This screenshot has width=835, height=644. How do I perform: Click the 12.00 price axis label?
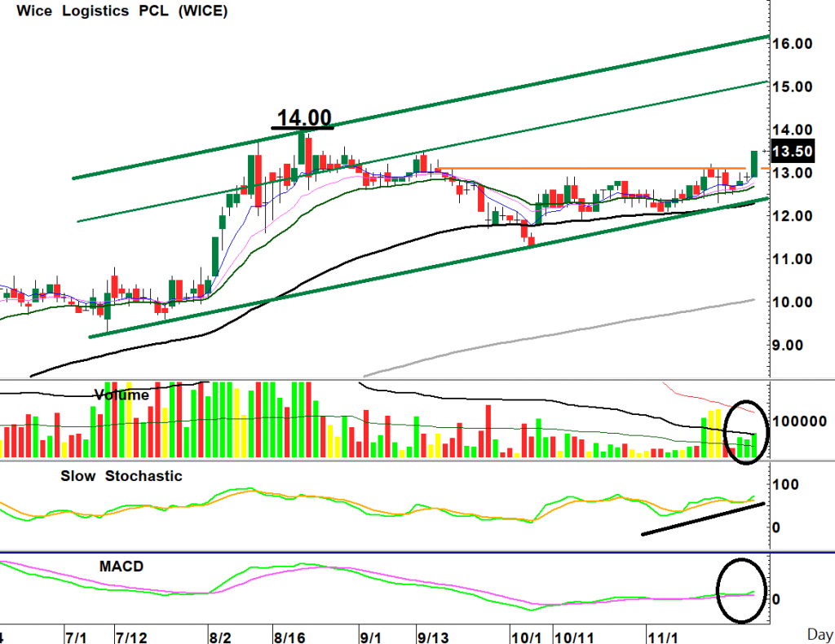tap(793, 216)
